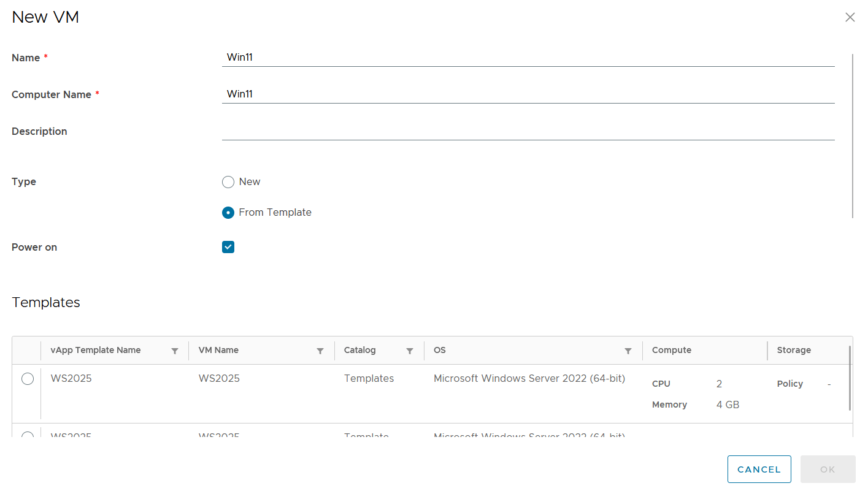Click the filter icon for vApp Template Name

[x=175, y=351]
